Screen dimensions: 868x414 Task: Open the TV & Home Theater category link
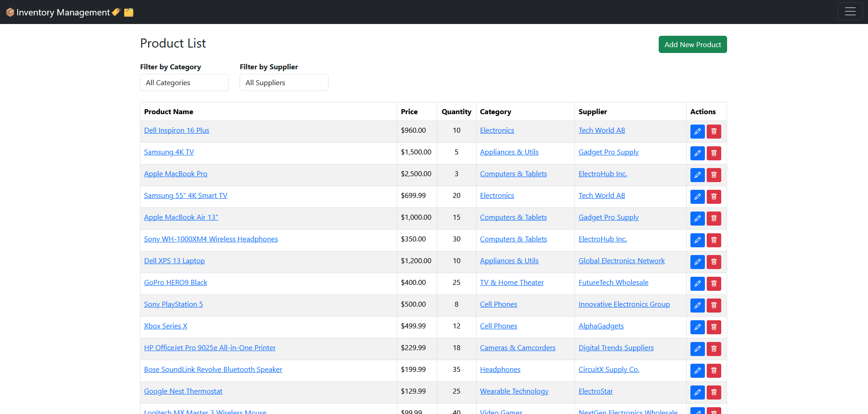pos(512,283)
